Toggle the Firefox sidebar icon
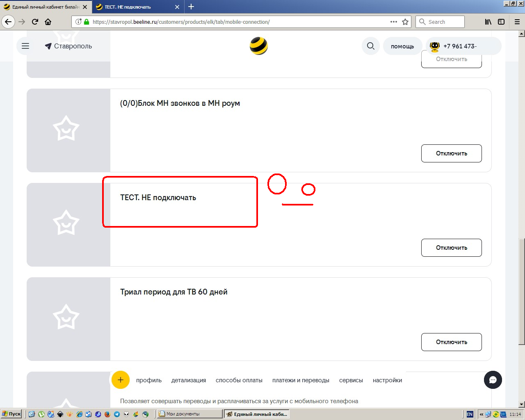This screenshot has width=525, height=420. (501, 22)
